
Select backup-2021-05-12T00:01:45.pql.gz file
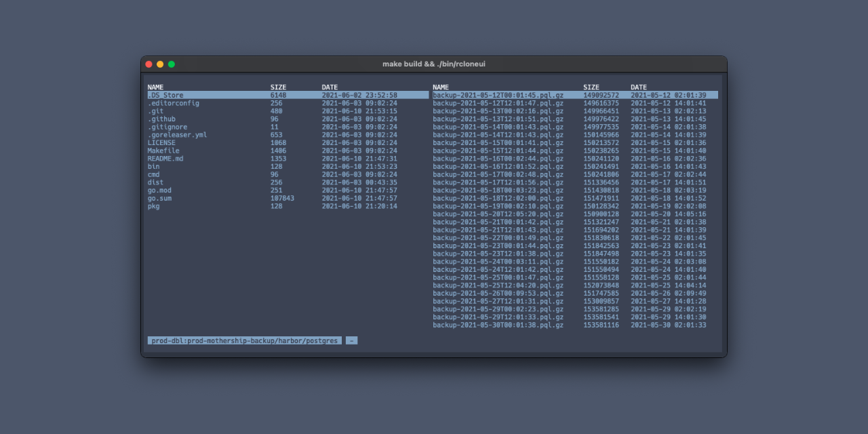498,96
